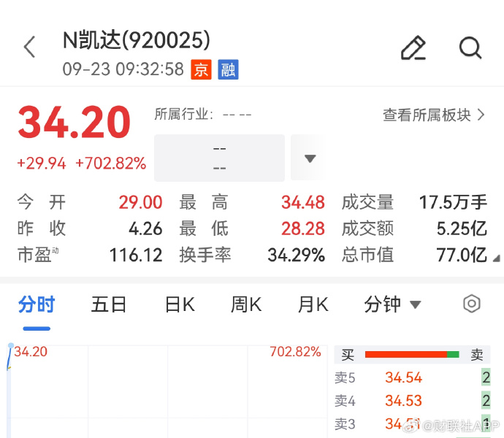Click the 换手率 value 34.29%

click(x=297, y=255)
